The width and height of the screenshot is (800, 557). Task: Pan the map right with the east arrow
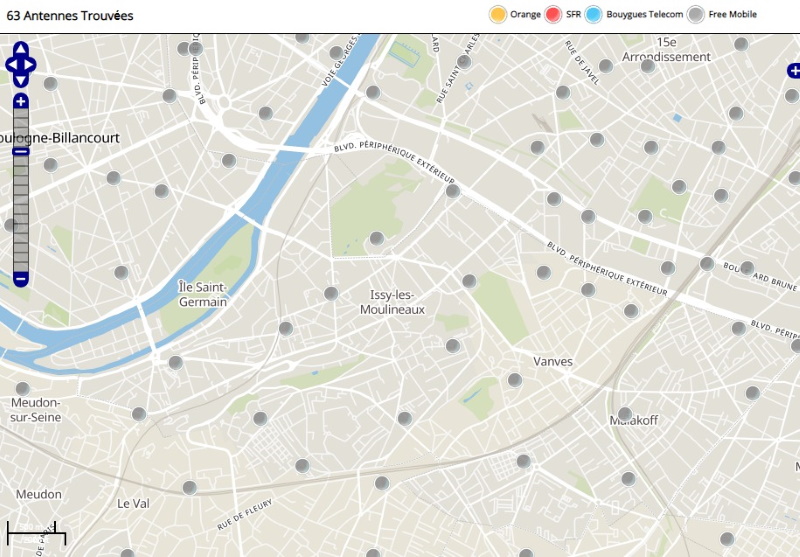tap(31, 66)
